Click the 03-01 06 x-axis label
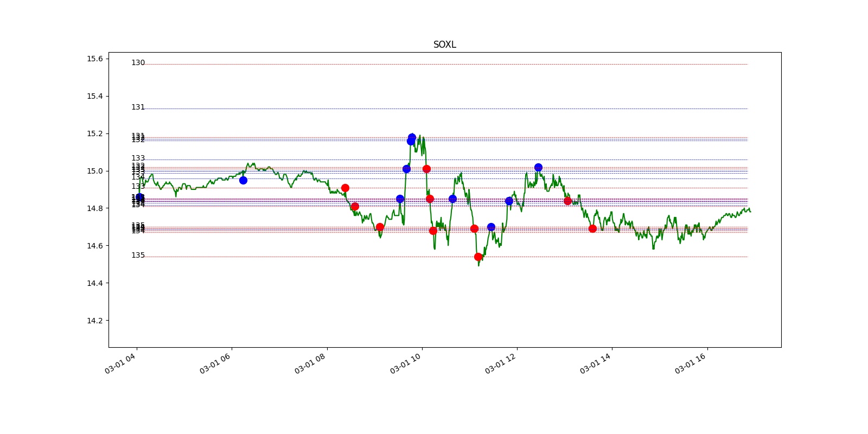Viewport: 868px width, 434px height. coord(215,363)
